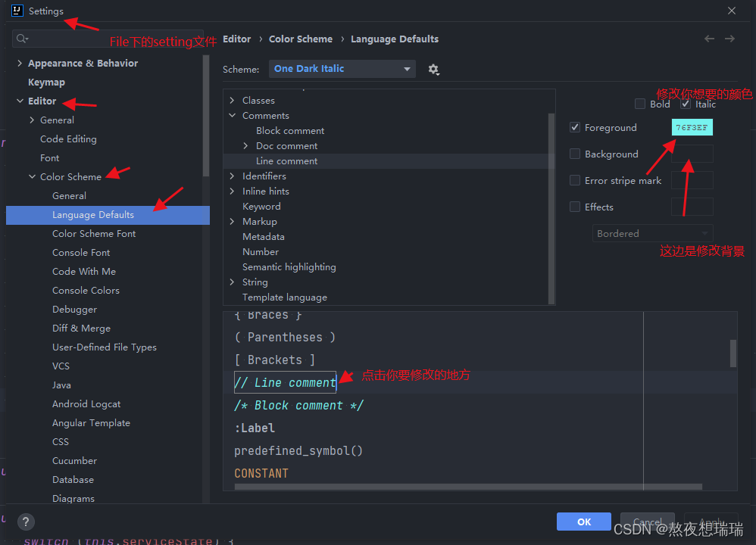Viewport: 756px width, 545px height.
Task: Enable the Error stripe mark checkbox
Action: (575, 180)
